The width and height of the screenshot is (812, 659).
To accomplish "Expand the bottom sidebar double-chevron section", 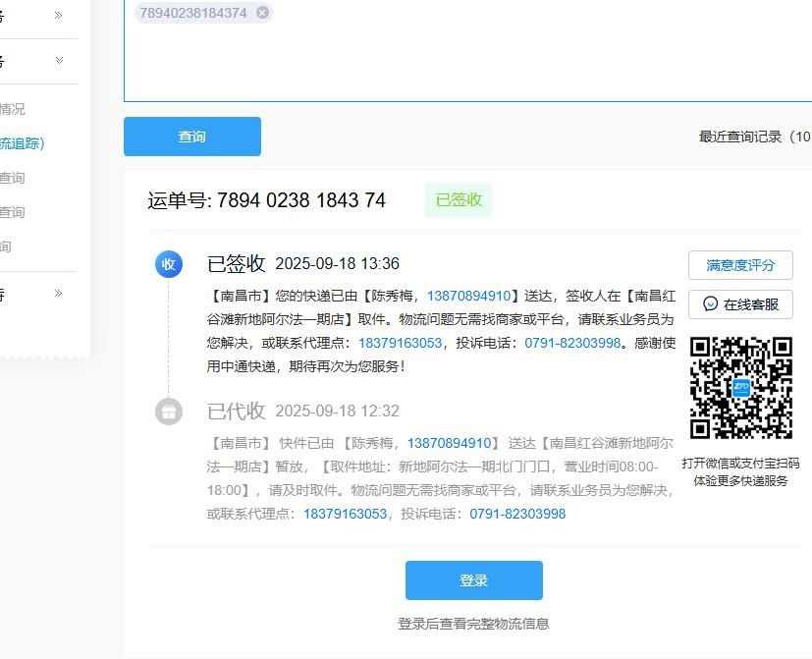I will click(x=59, y=294).
